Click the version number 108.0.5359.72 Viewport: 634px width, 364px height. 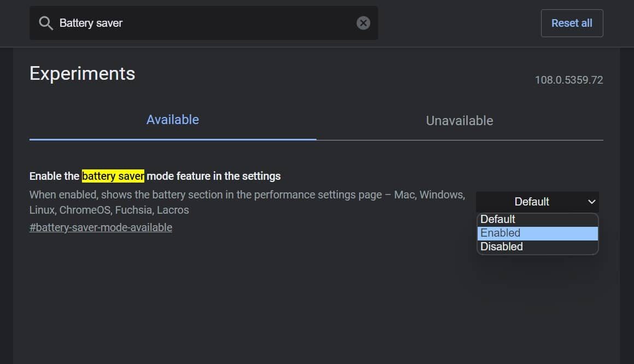[x=568, y=80]
